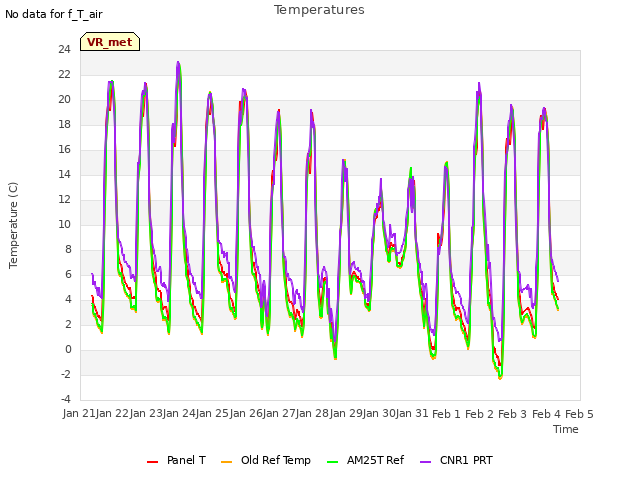640x480 pixels.
Task: Click the Jan 31 x-axis tick label
Action: [413, 413]
